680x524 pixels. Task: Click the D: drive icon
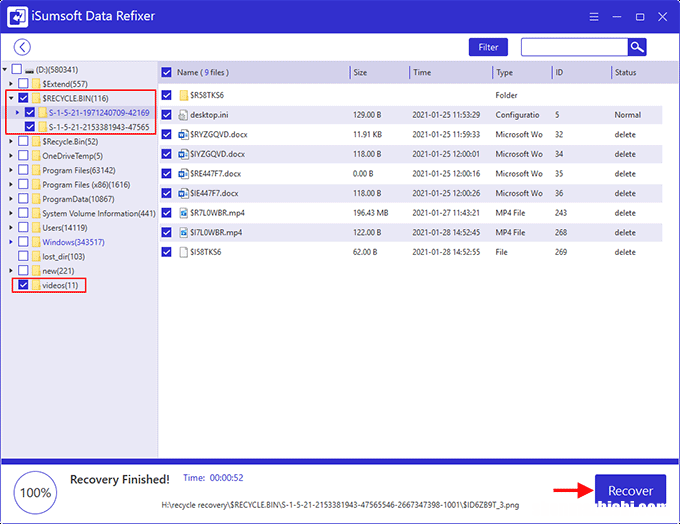tap(29, 70)
